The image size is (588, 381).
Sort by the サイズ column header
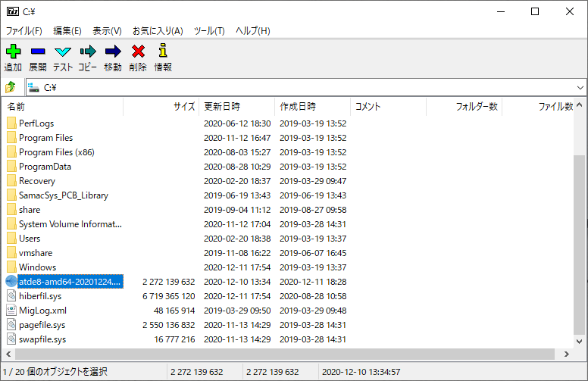tap(183, 107)
